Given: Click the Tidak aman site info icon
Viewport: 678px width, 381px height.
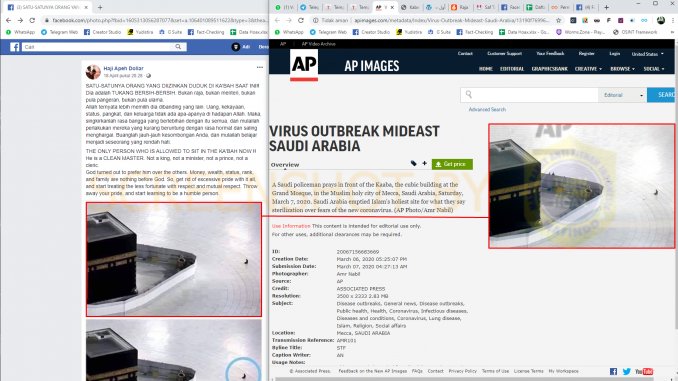Looking at the screenshot, I should tap(316, 20).
